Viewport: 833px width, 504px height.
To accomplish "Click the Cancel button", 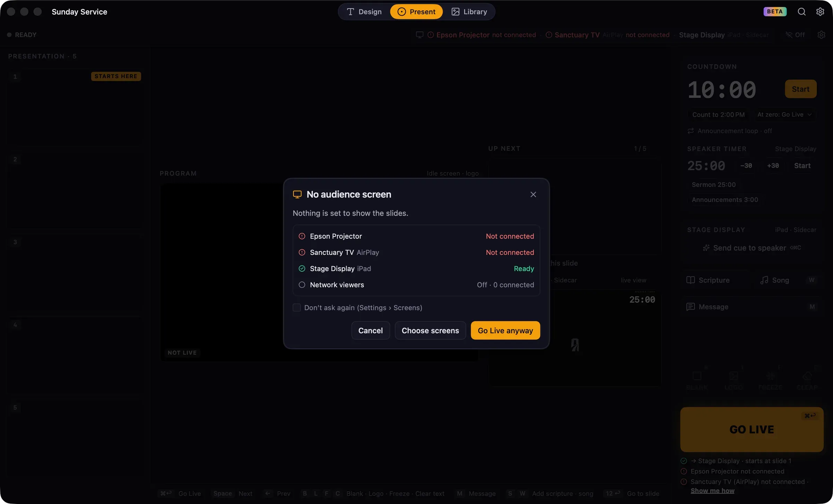I will click(370, 330).
